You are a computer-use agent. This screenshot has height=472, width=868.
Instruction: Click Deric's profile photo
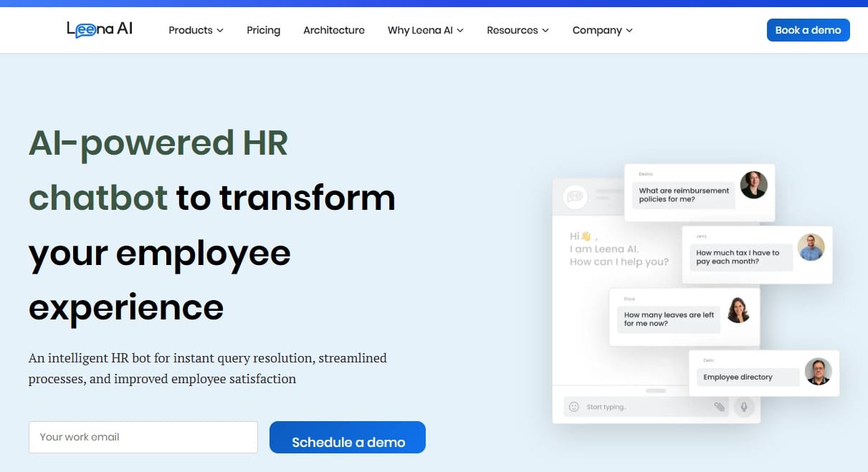point(818,371)
